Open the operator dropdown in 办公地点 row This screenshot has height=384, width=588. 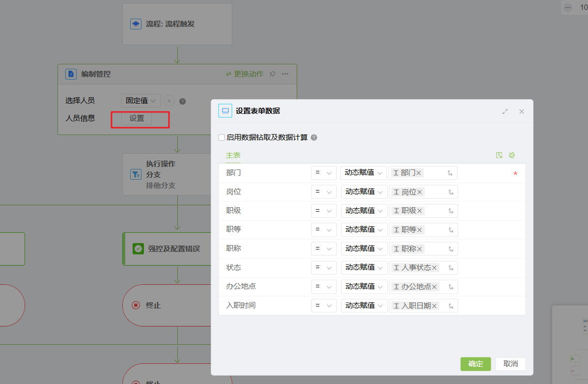pos(324,287)
